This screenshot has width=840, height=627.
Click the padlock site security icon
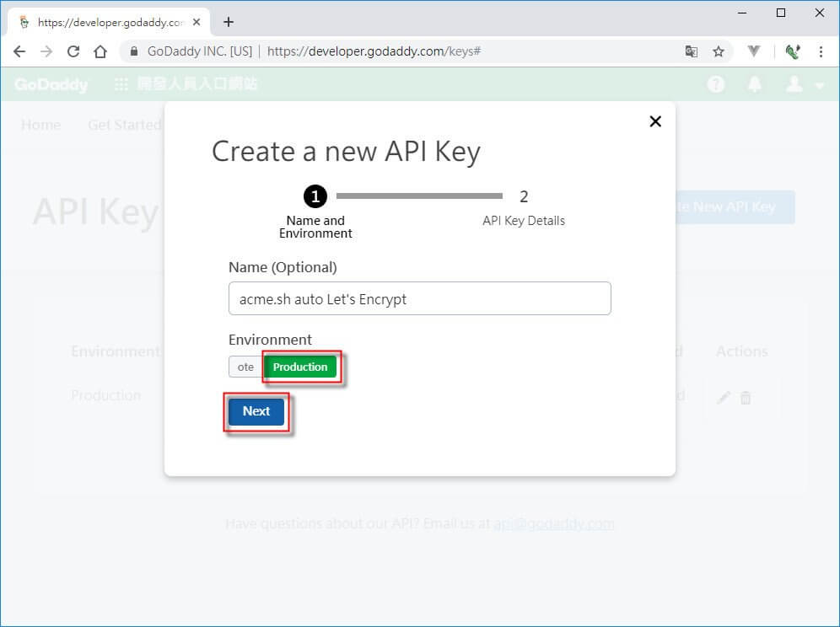(134, 51)
